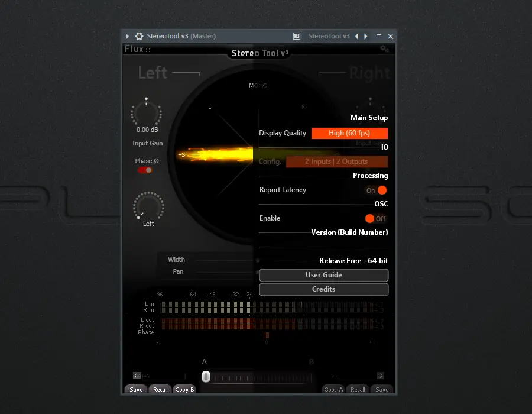Select the next preset arrow
The height and width of the screenshot is (414, 532).
[x=366, y=36]
